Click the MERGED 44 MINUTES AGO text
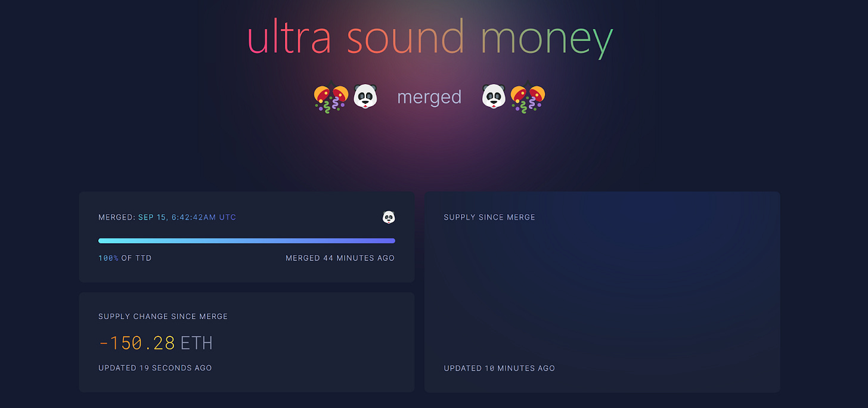The height and width of the screenshot is (408, 868). click(340, 258)
